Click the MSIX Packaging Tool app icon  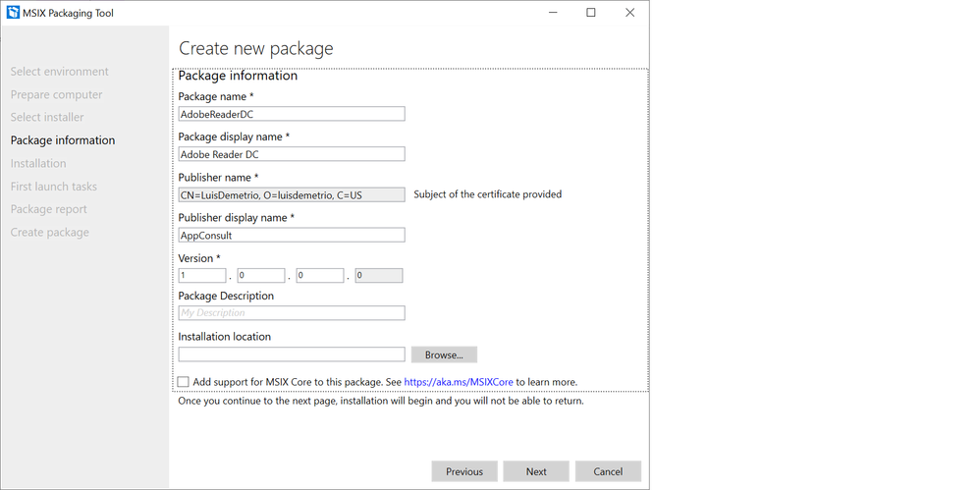click(13, 13)
